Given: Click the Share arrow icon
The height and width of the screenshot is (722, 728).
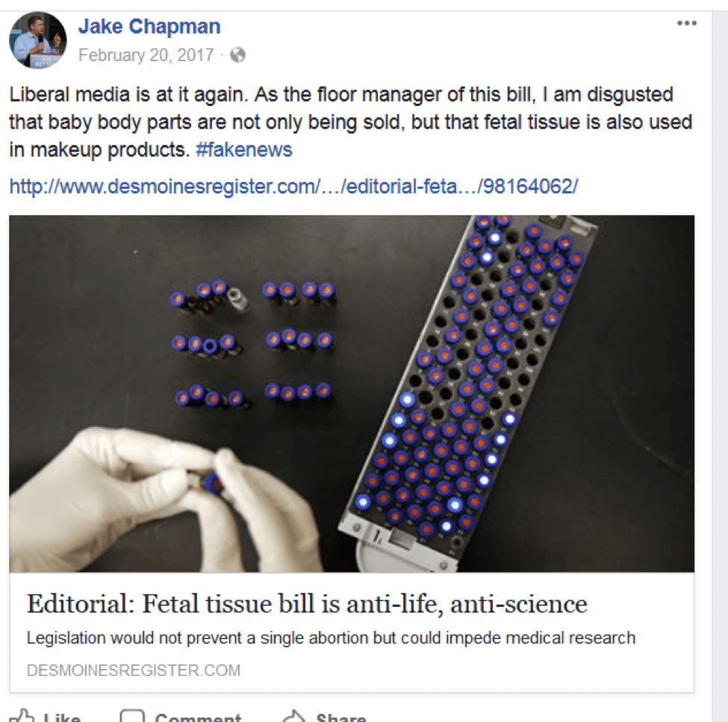Looking at the screenshot, I should coord(293,716).
